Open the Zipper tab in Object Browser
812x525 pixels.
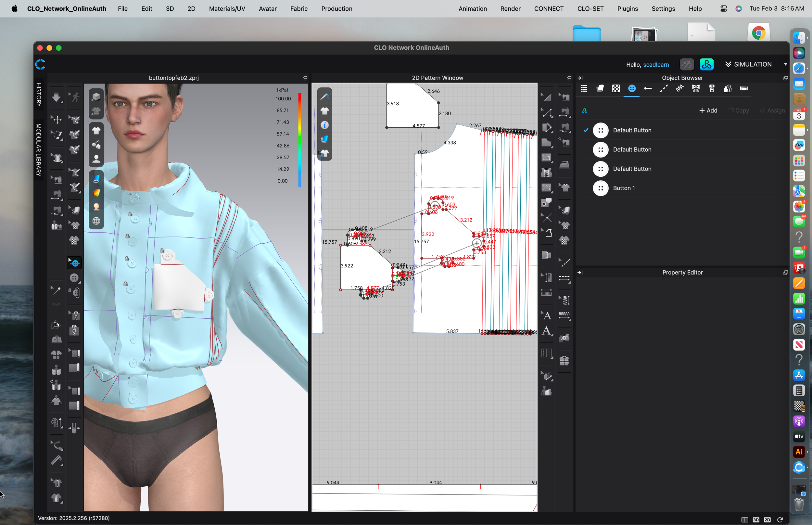click(712, 89)
